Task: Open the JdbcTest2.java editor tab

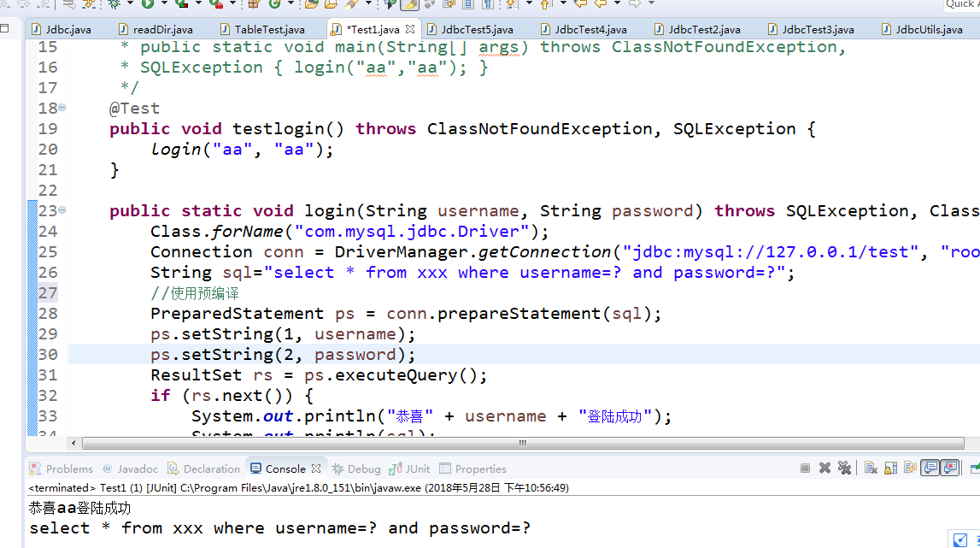Action: (697, 29)
